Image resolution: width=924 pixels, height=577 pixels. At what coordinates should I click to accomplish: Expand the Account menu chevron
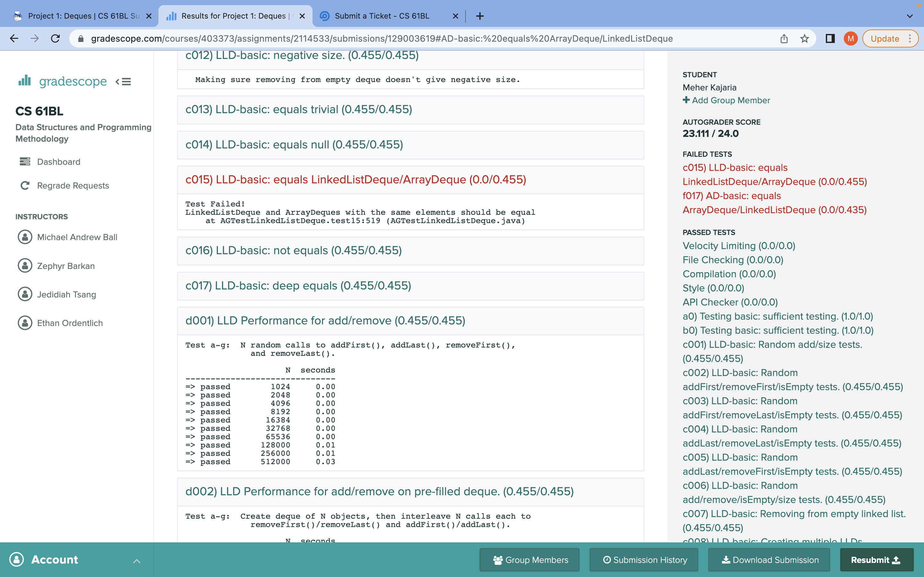tap(137, 561)
